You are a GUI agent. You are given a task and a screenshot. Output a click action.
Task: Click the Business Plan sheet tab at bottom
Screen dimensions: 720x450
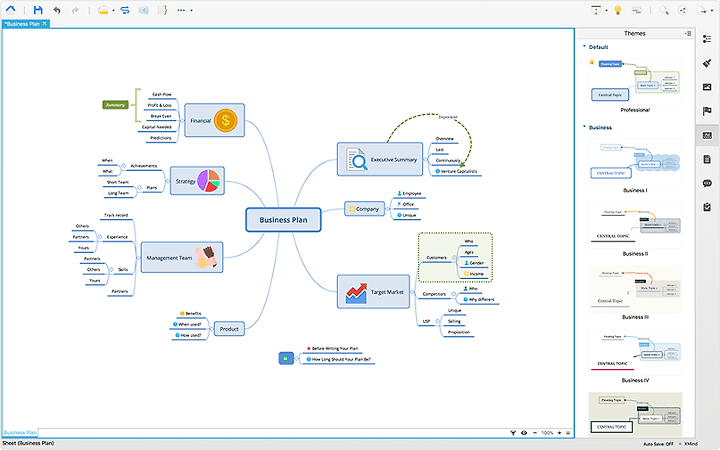coord(20,433)
